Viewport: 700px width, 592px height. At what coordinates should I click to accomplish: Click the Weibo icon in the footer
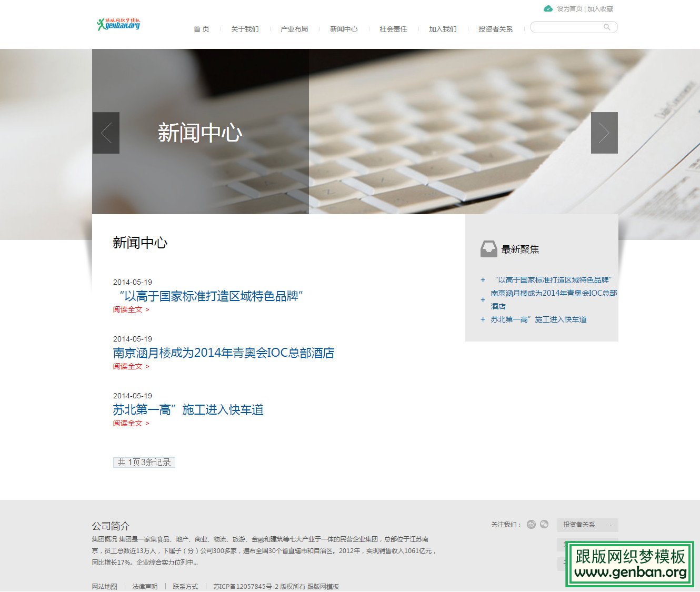[530, 524]
